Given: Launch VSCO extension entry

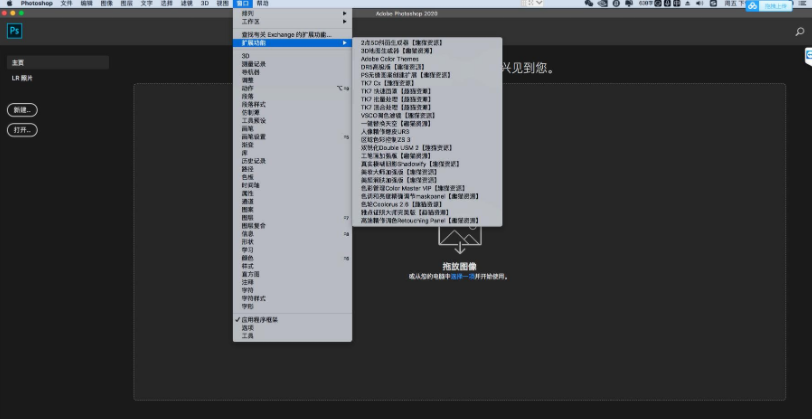Looking at the screenshot, I should pyautogui.click(x=427, y=115).
